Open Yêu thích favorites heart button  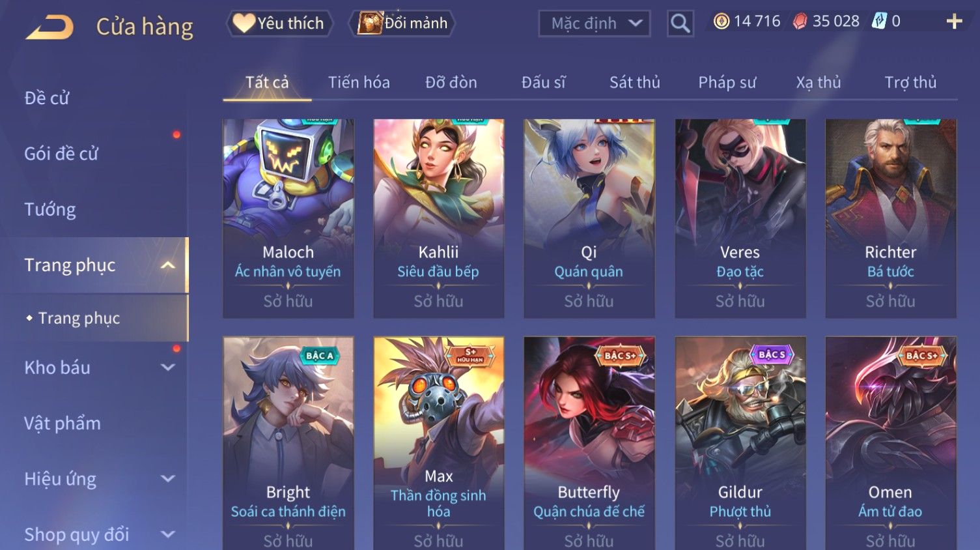279,23
